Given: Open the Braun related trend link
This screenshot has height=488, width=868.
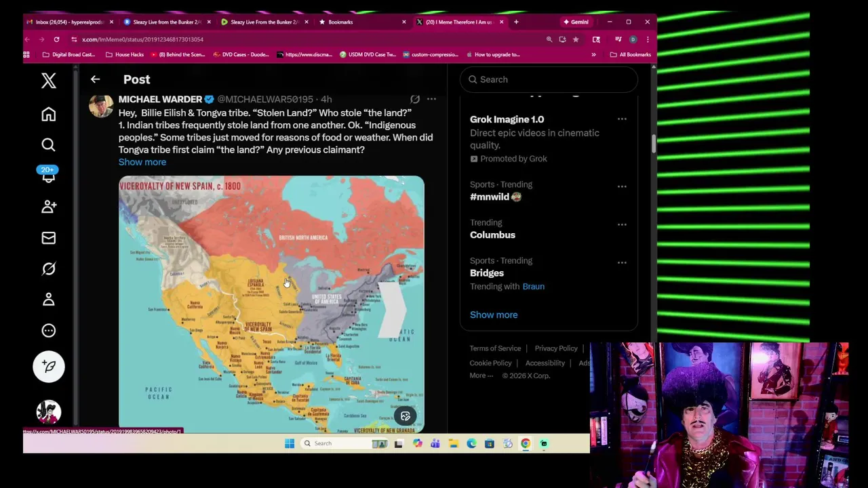Looking at the screenshot, I should click(x=533, y=286).
